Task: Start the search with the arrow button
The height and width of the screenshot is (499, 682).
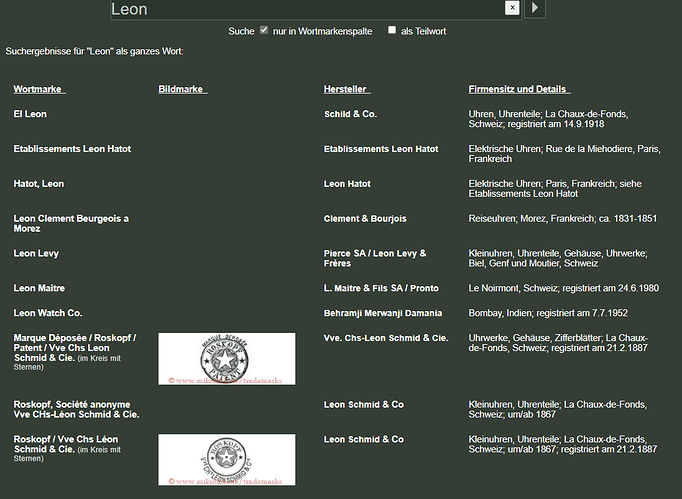Action: point(535,8)
